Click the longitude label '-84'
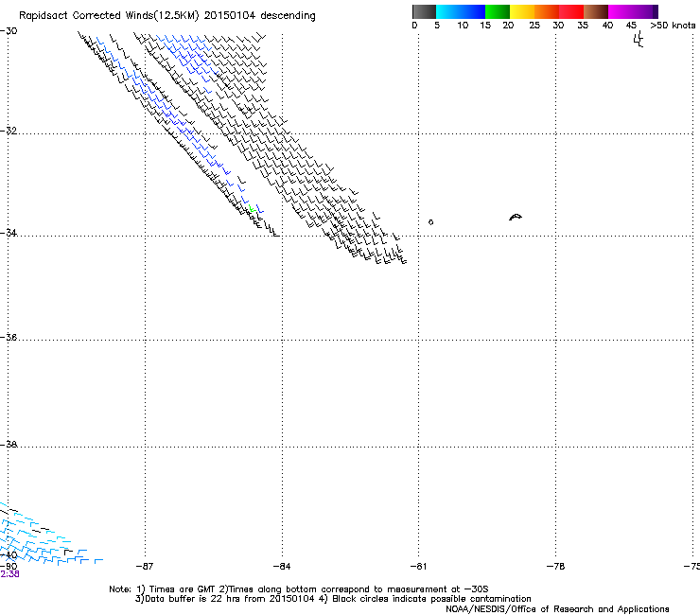700x615 pixels. coord(282,567)
